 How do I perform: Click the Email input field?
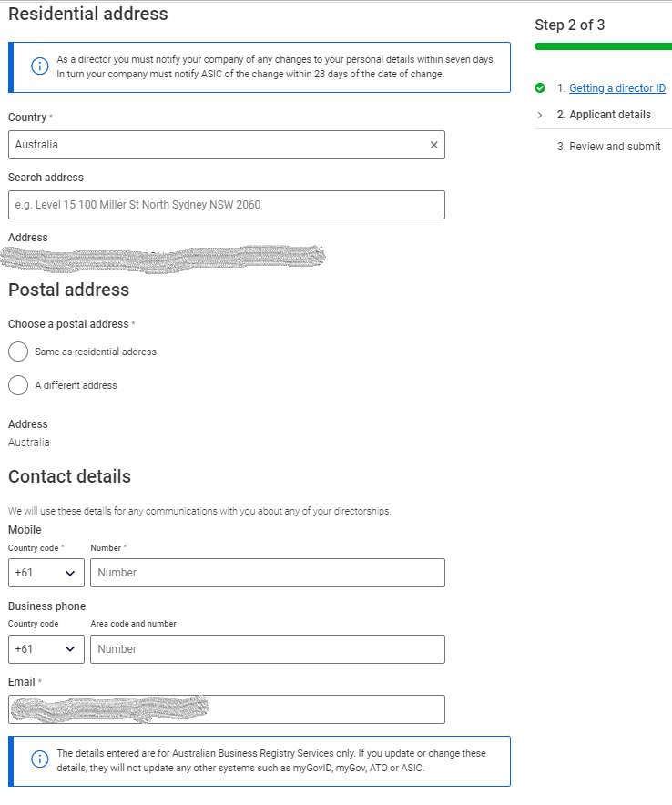[x=227, y=709]
